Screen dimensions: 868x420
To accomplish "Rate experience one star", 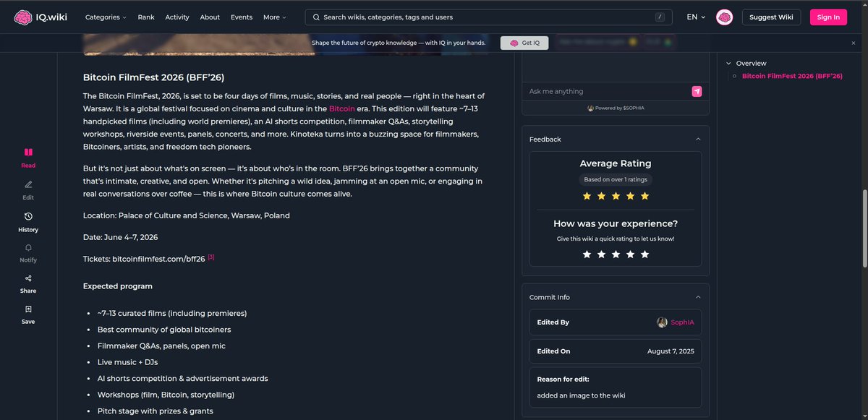I will pos(587,254).
